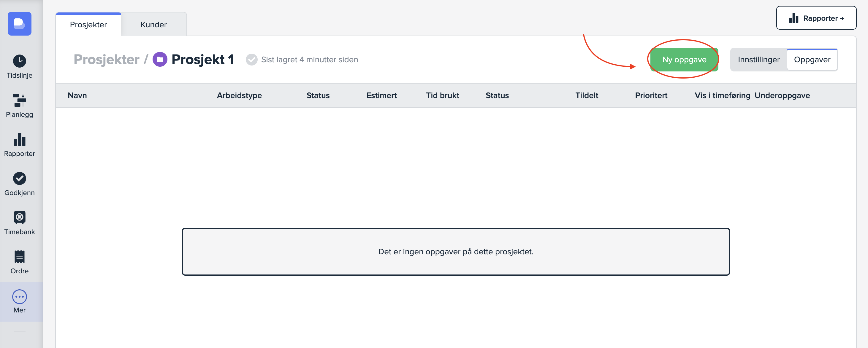Switch to the Prosjekter tab
Viewport: 868px width, 348px height.
[x=88, y=25]
